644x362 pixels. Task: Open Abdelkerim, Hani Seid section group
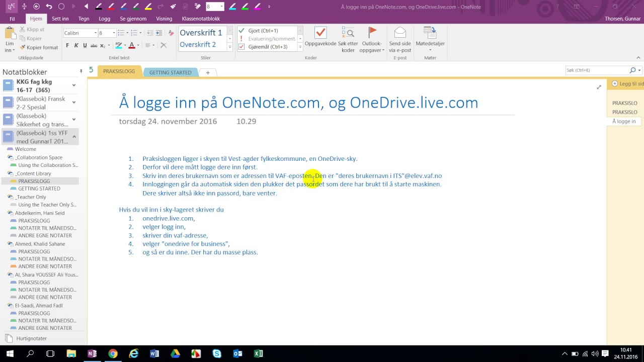pyautogui.click(x=40, y=213)
